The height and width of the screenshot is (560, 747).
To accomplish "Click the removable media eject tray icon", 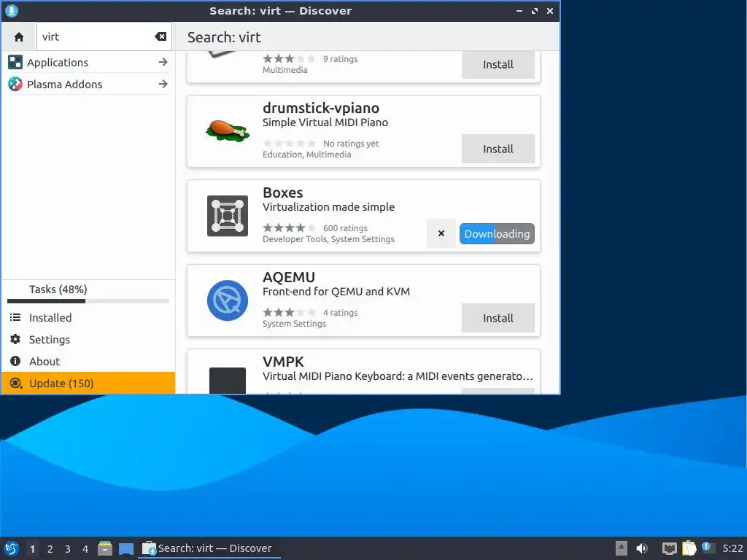I will point(622,548).
